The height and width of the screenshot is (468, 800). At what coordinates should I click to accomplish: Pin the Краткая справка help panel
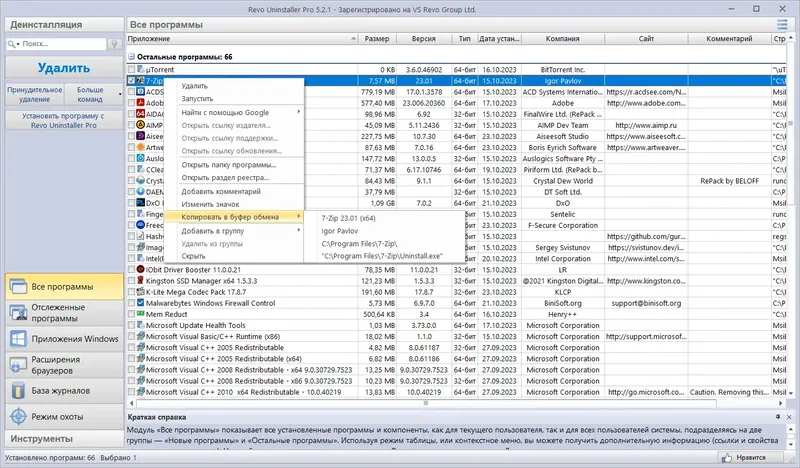pyautogui.click(x=778, y=417)
